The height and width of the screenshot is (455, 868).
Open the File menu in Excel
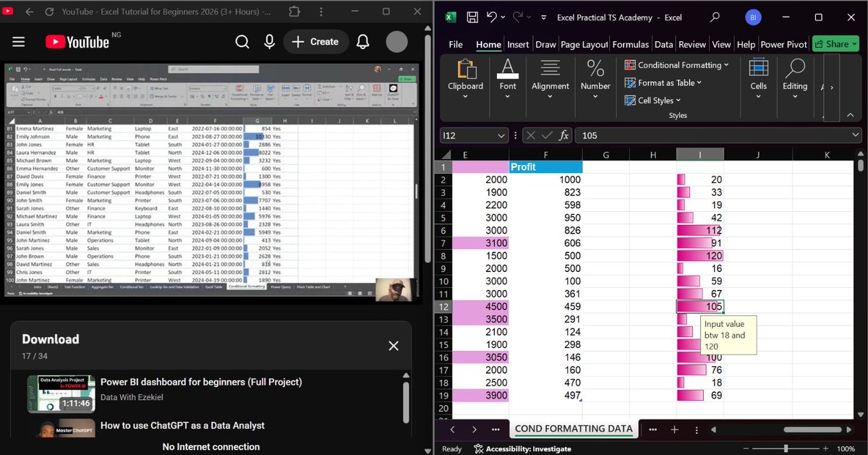pyautogui.click(x=456, y=44)
